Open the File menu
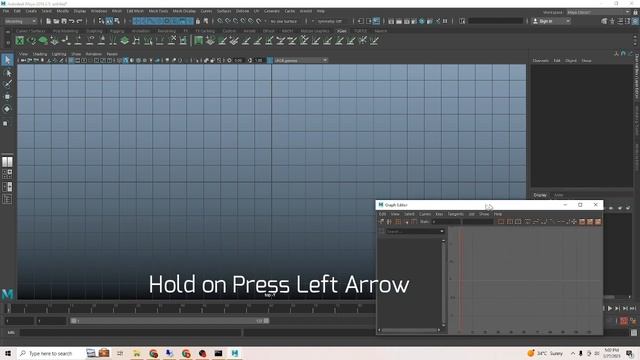Image resolution: width=640 pixels, height=360 pixels. [x=6, y=11]
